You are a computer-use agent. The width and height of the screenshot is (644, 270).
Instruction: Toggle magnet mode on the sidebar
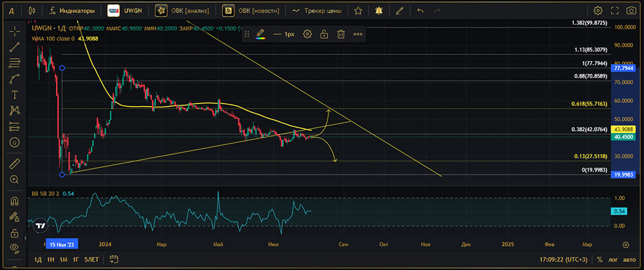[14, 201]
